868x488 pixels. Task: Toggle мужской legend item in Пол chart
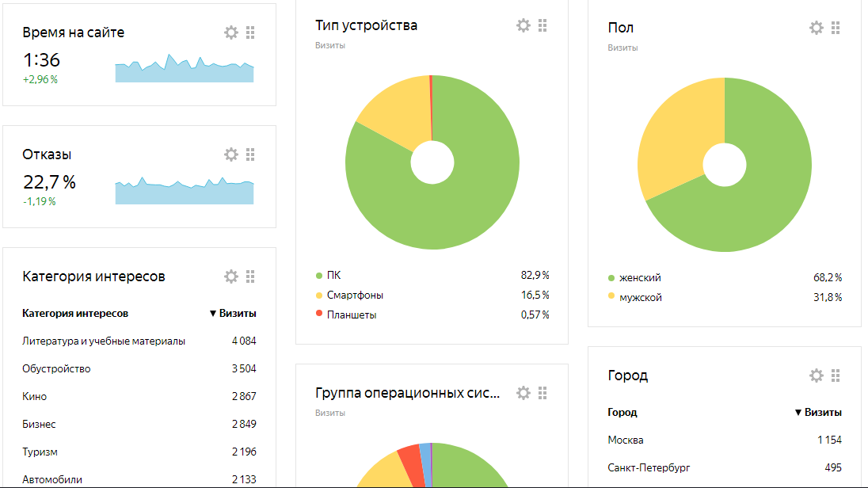coord(635,297)
